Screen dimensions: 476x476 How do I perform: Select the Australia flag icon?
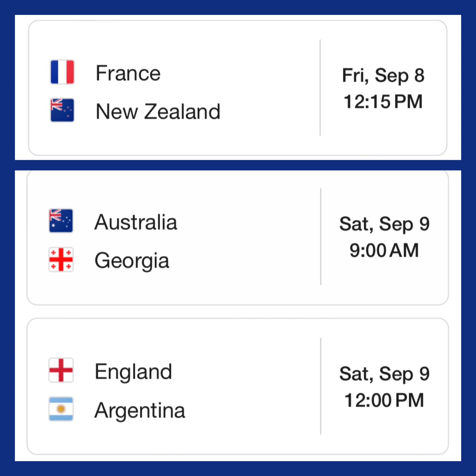pos(61,221)
